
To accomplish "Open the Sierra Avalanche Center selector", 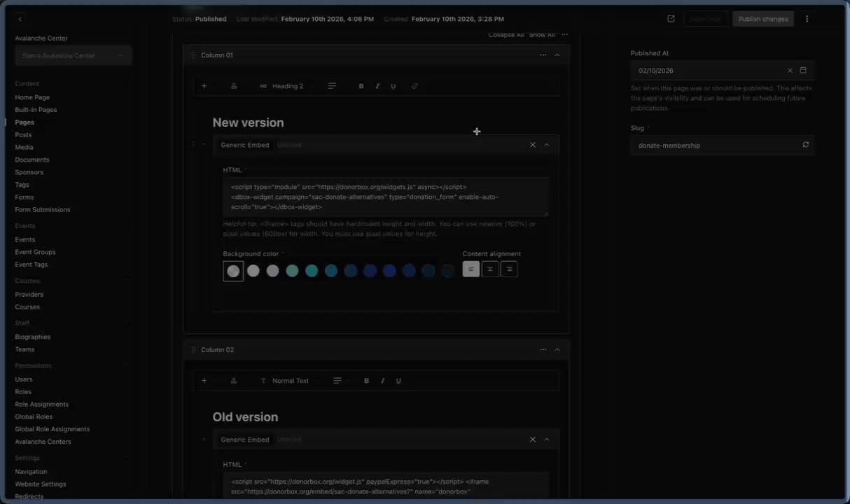I will point(74,55).
